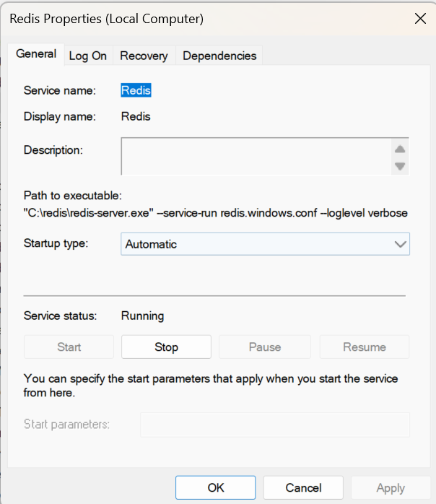Go to the Recovery tab
436x504 pixels.
click(x=144, y=56)
